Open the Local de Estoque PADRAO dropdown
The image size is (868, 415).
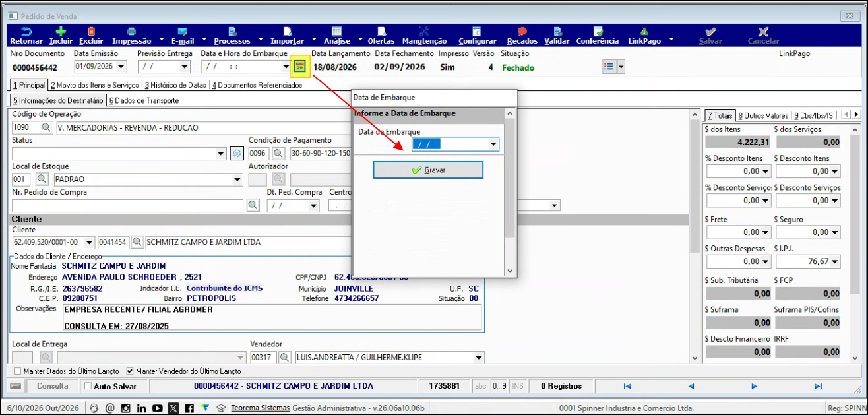tap(238, 179)
